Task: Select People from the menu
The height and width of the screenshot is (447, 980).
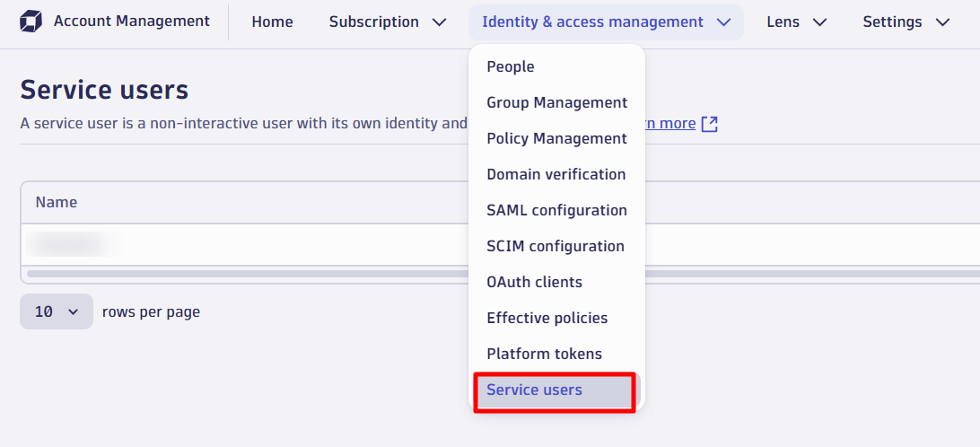Action: (x=510, y=66)
